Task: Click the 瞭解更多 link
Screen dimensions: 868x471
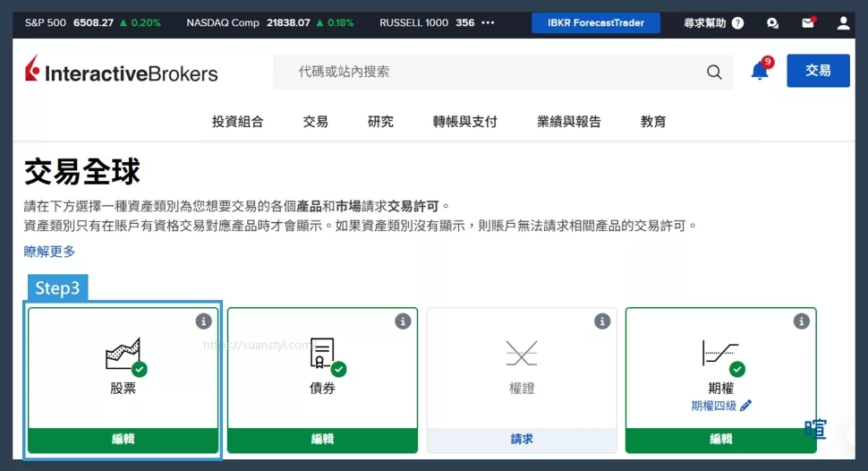Action: tap(50, 252)
